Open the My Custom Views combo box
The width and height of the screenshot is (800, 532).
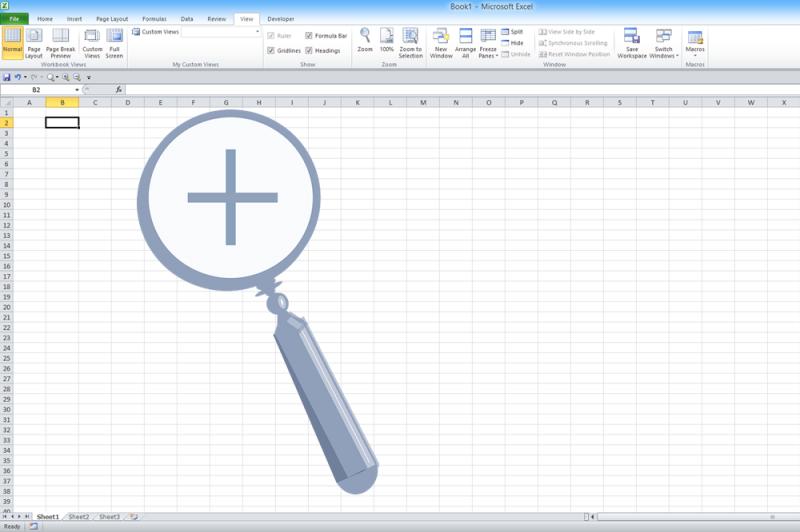221,32
